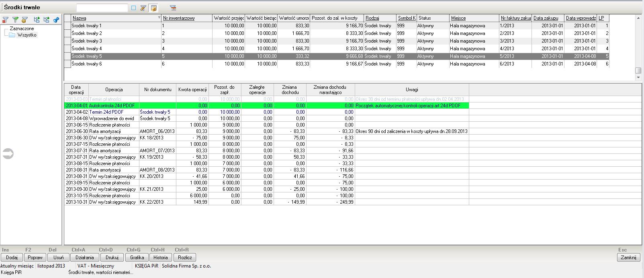Click the remove filter icon with red X
This screenshot has width=644, height=278.
(x=5, y=19)
